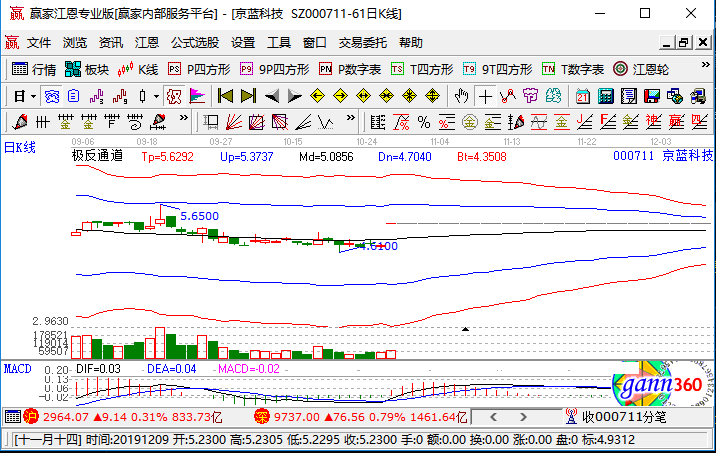Toggle the blue 窝 indicator button
The width and height of the screenshot is (716, 453).
coord(52,97)
